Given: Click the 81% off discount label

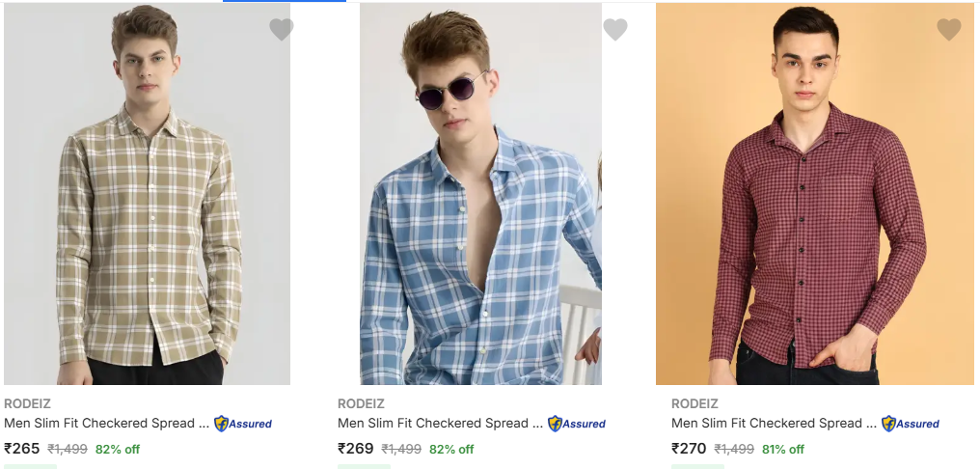Looking at the screenshot, I should [783, 450].
